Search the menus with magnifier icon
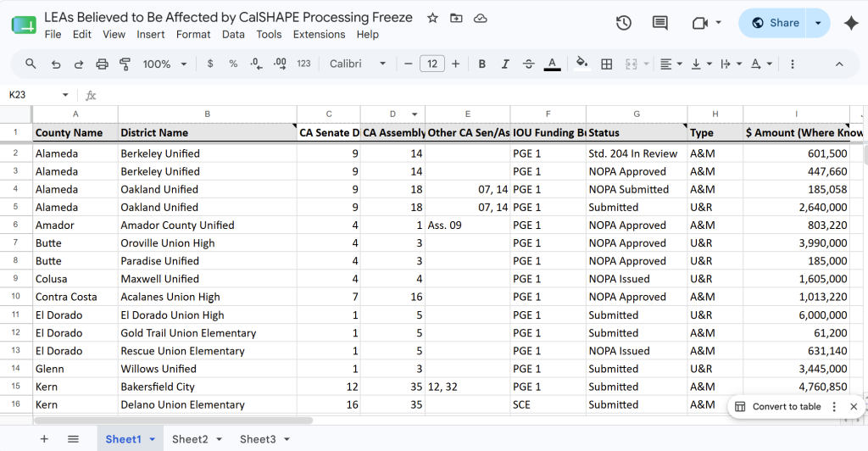Image resolution: width=868 pixels, height=451 pixels. (31, 64)
